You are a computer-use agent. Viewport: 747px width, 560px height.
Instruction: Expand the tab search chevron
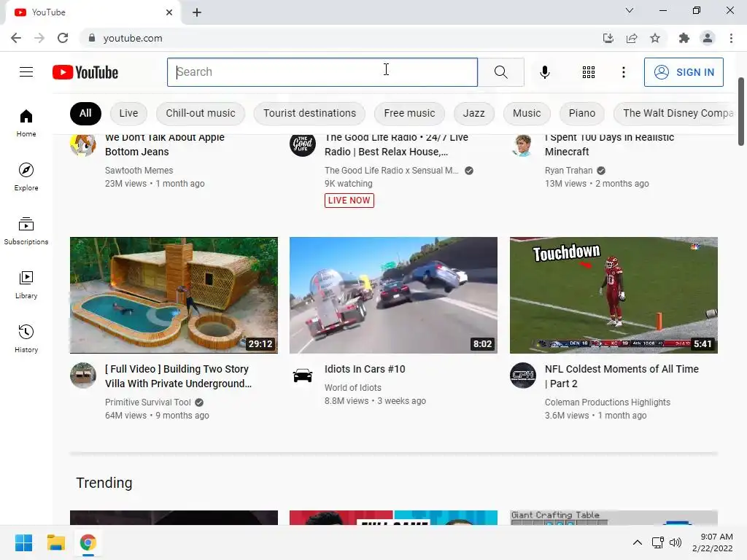630,10
